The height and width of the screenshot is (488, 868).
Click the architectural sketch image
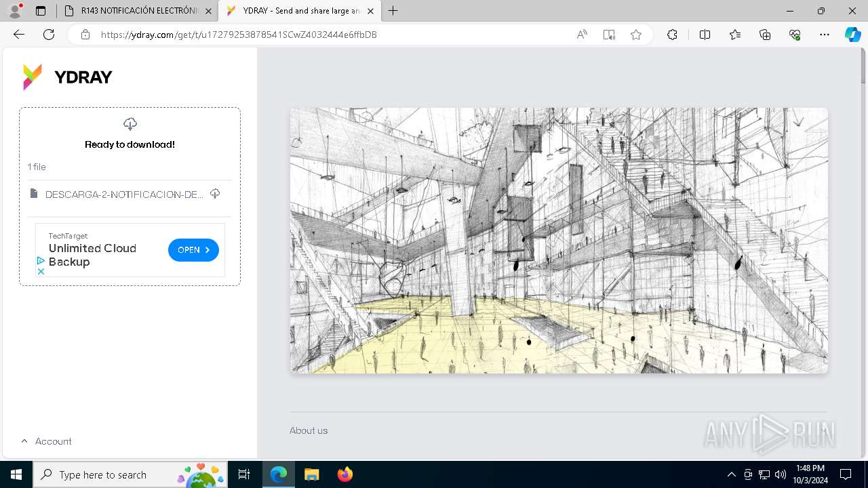[559, 241]
